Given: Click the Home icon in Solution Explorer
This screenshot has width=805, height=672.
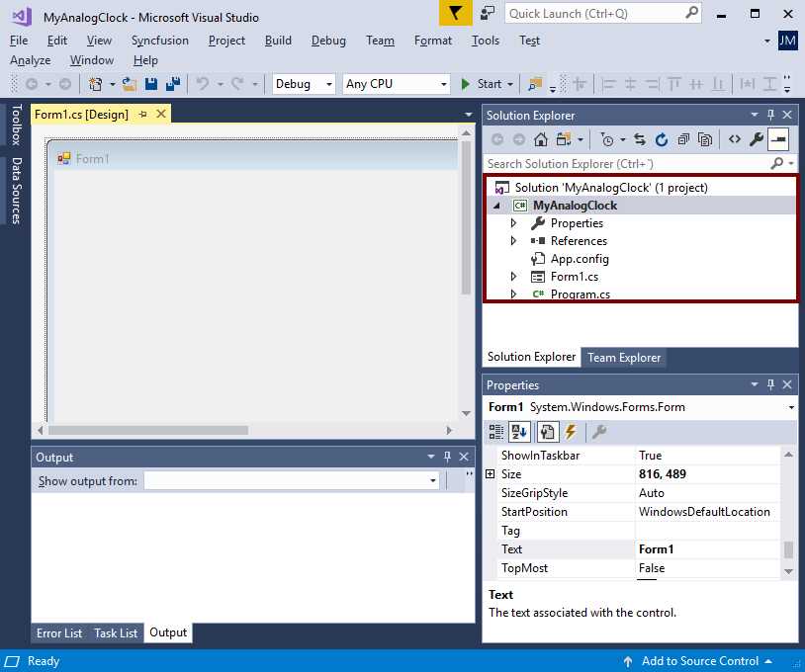Looking at the screenshot, I should 541,139.
